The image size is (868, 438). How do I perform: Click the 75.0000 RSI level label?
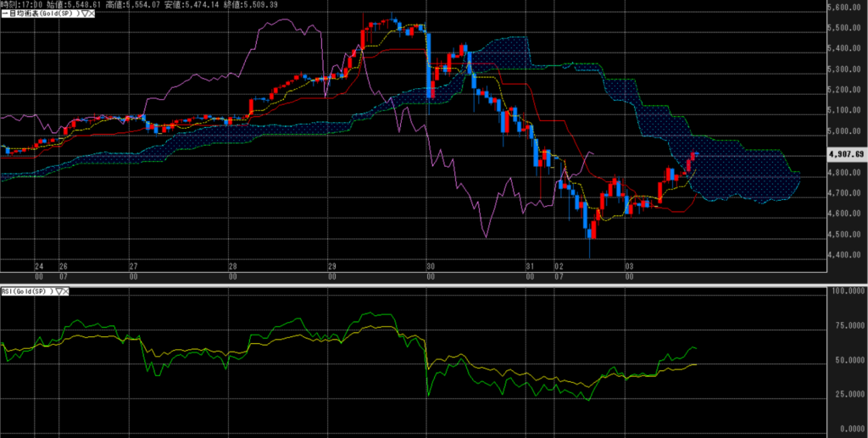(846, 324)
